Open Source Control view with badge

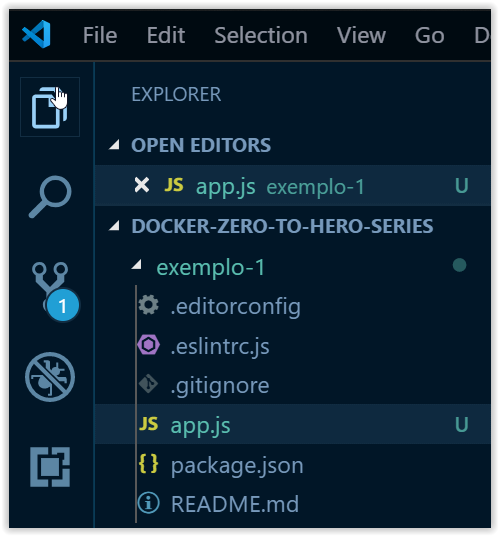point(54,291)
